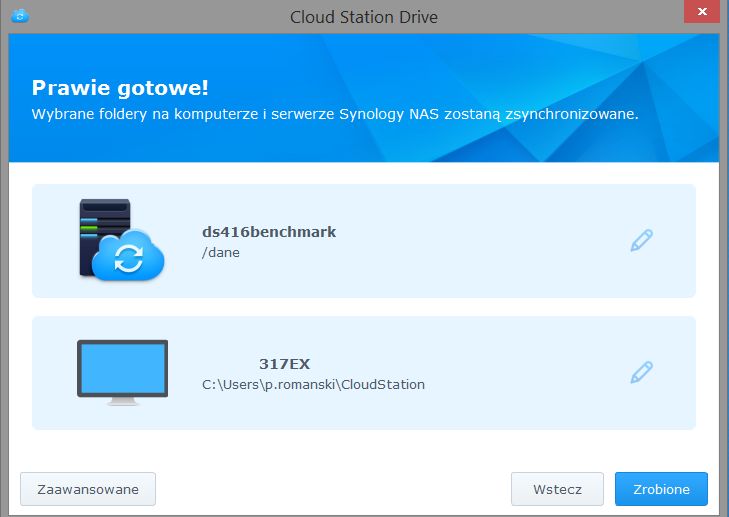Screen dimensions: 729x517
Task: Close the Cloud Station Drive window
Action: 702,12
